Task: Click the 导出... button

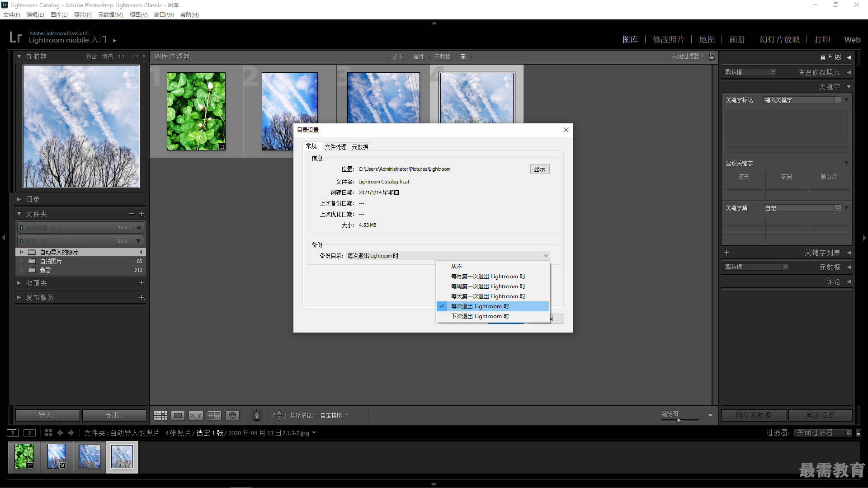Action: [x=114, y=415]
